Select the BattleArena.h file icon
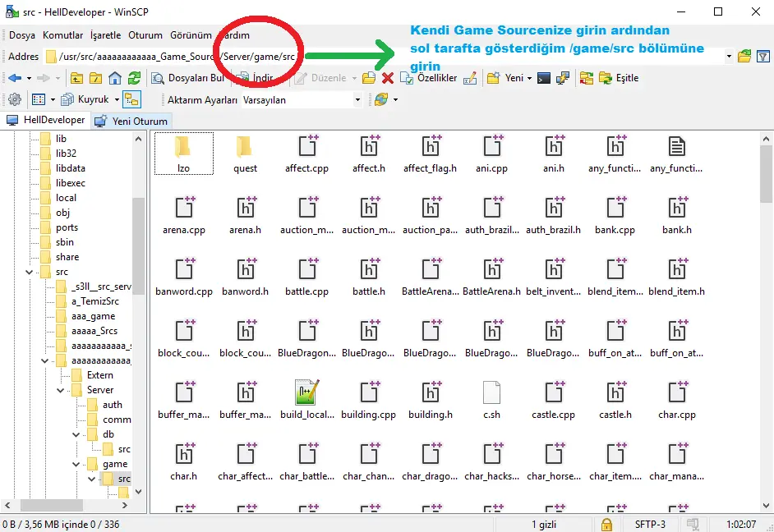Screen dimensions: 774x532 click(491, 269)
